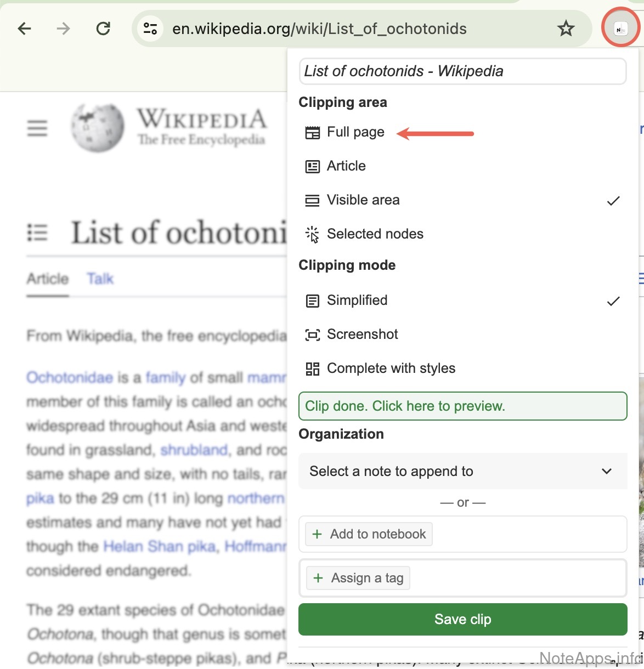Click the Wikipedia globe logo

[98, 128]
